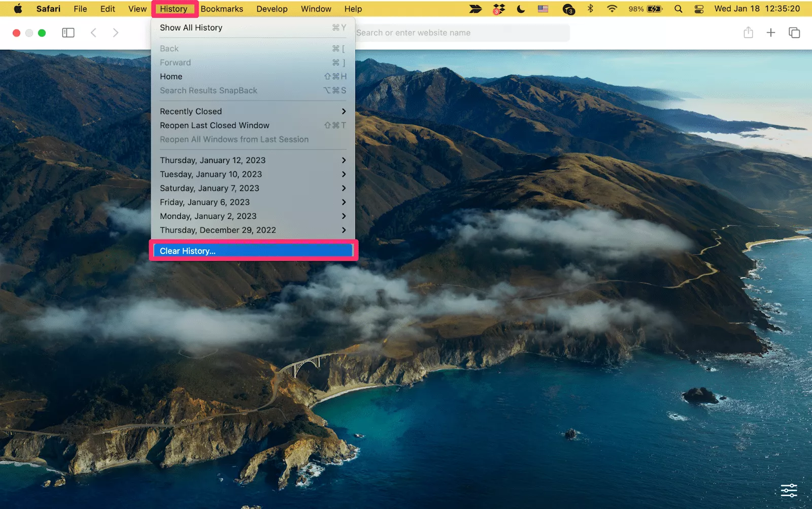812x509 pixels.
Task: Open the Edit menu
Action: 108,9
